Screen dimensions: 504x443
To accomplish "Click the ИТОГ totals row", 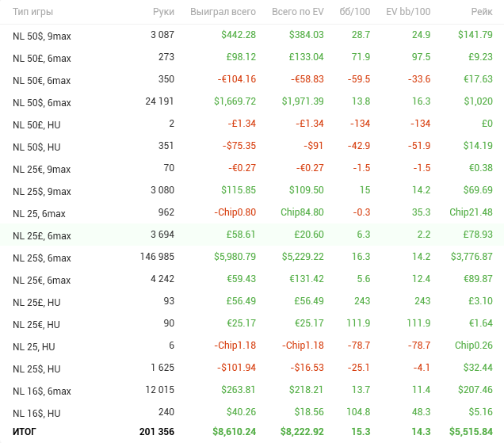I will [252, 432].
